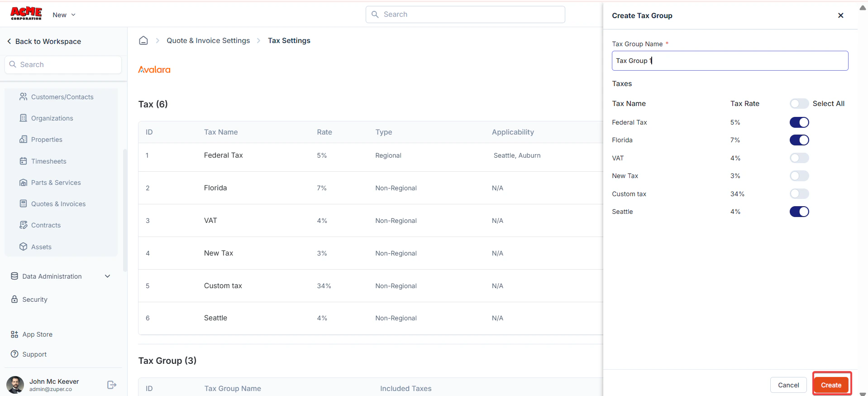The width and height of the screenshot is (868, 396).
Task: Click the Organizations building icon
Action: (x=24, y=118)
